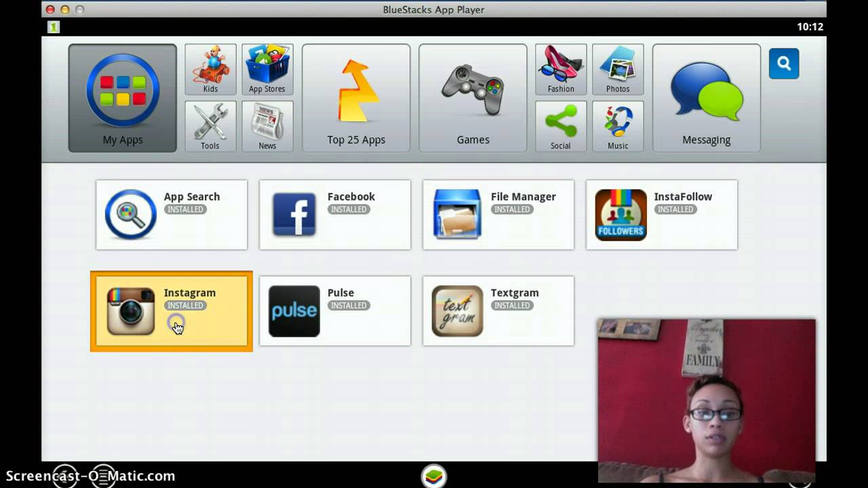Open the Fashion category
Screen dimensions: 868x488
561,69
